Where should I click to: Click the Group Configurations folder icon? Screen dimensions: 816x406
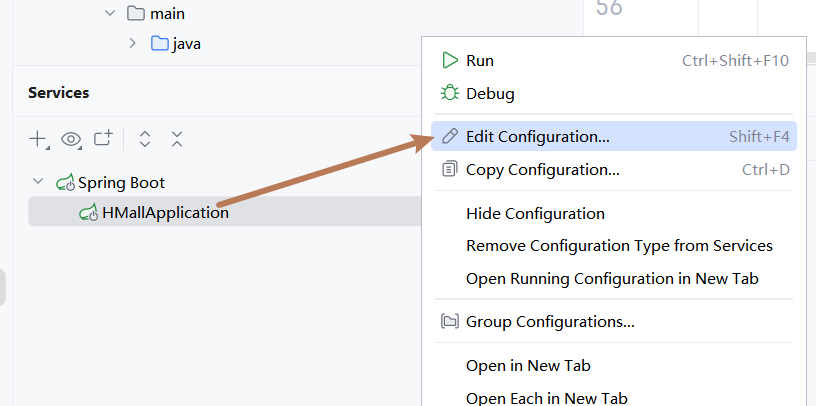point(450,322)
